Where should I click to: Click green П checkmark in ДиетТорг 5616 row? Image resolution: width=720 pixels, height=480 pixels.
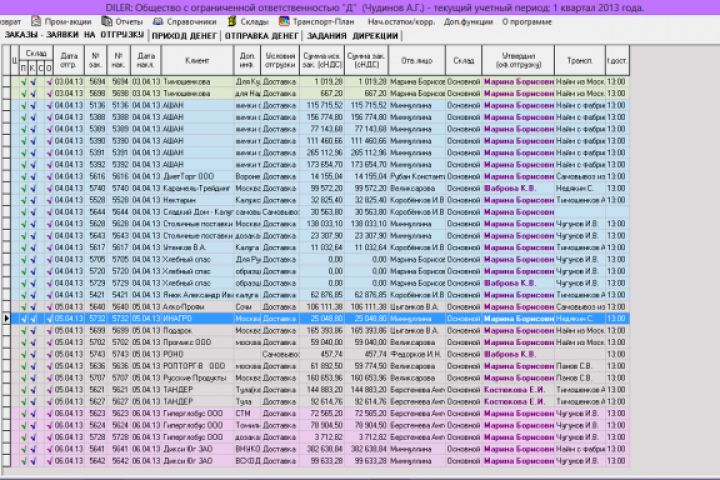[x=23, y=176]
